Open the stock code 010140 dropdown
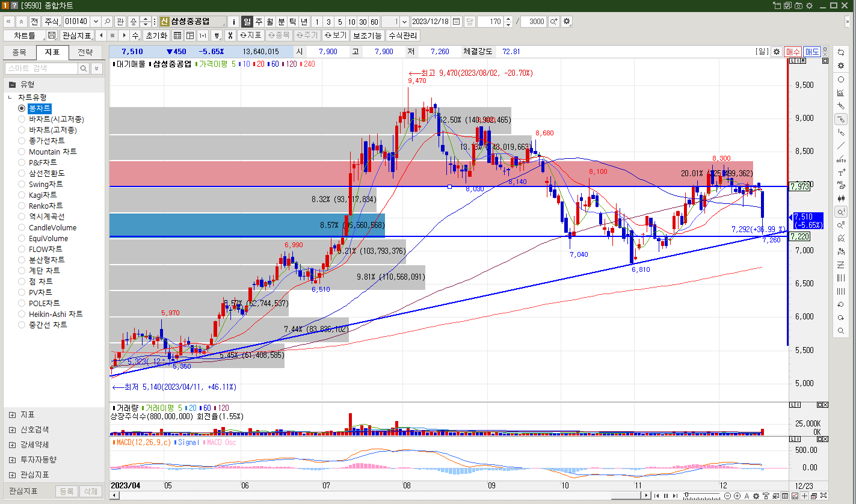 point(96,21)
